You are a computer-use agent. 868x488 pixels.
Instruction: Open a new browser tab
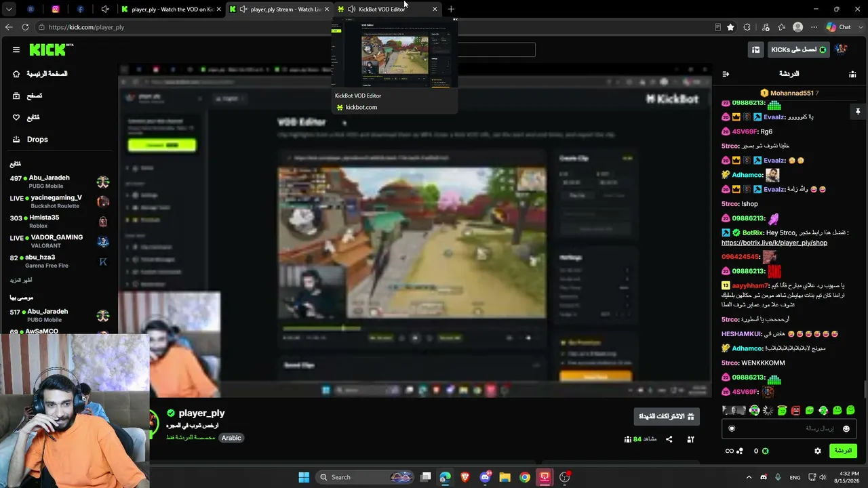[x=451, y=9]
